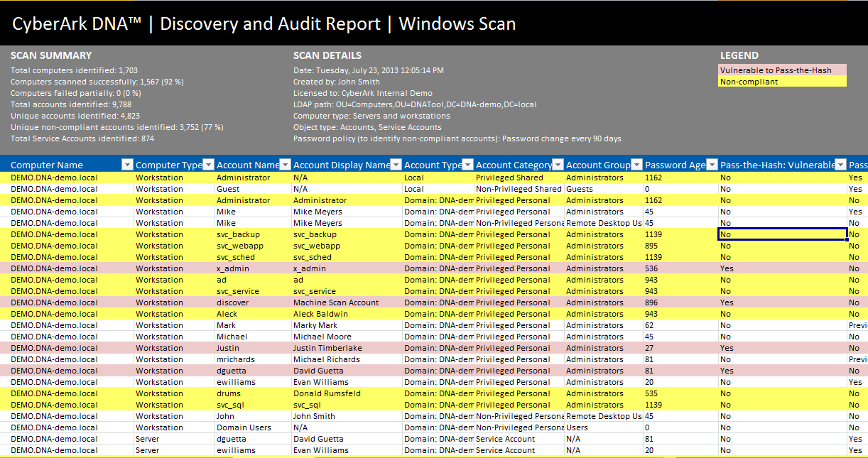
Task: Click the 'Machine Scan Account' display name cell
Action: tap(347, 302)
